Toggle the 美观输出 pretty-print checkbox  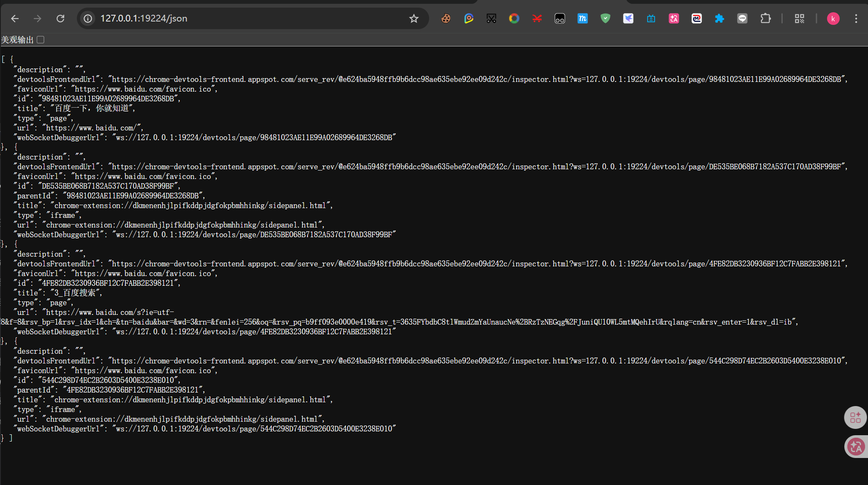pos(41,40)
